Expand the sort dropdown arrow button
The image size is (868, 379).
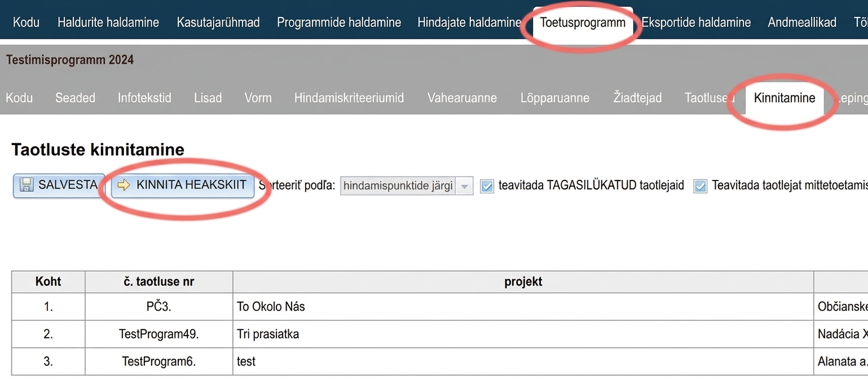click(x=464, y=186)
